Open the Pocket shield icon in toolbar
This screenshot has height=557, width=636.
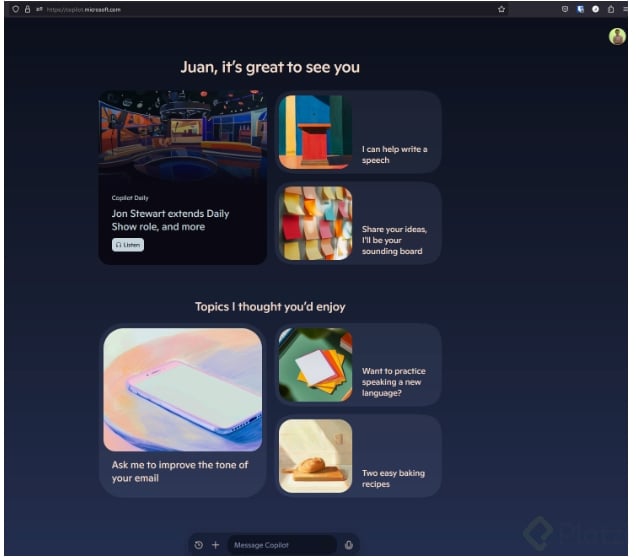tap(565, 9)
